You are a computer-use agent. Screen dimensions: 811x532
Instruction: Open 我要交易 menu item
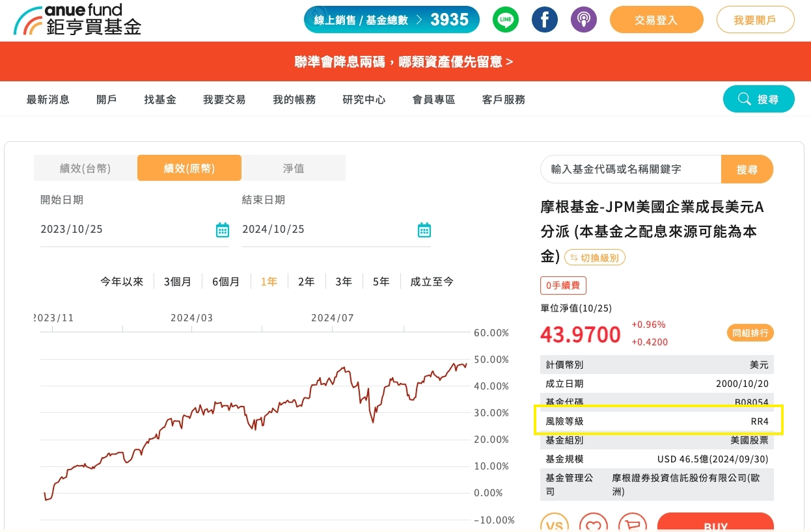pyautogui.click(x=225, y=100)
